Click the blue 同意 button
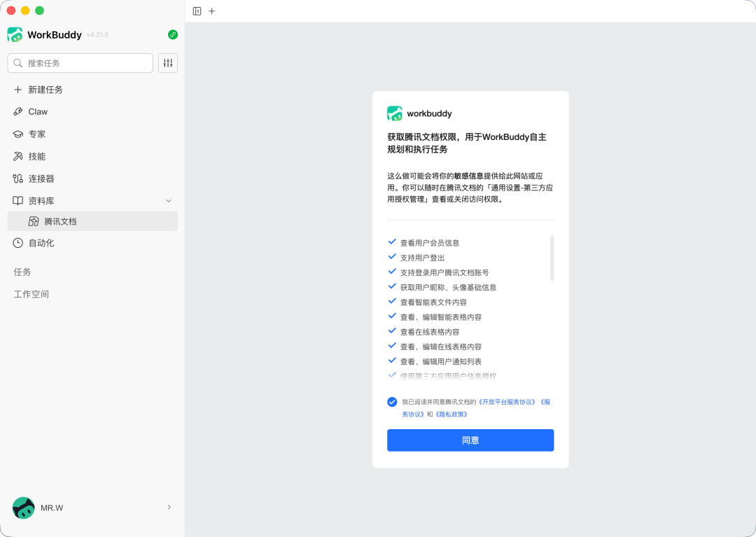This screenshot has width=756, height=537. coord(470,440)
